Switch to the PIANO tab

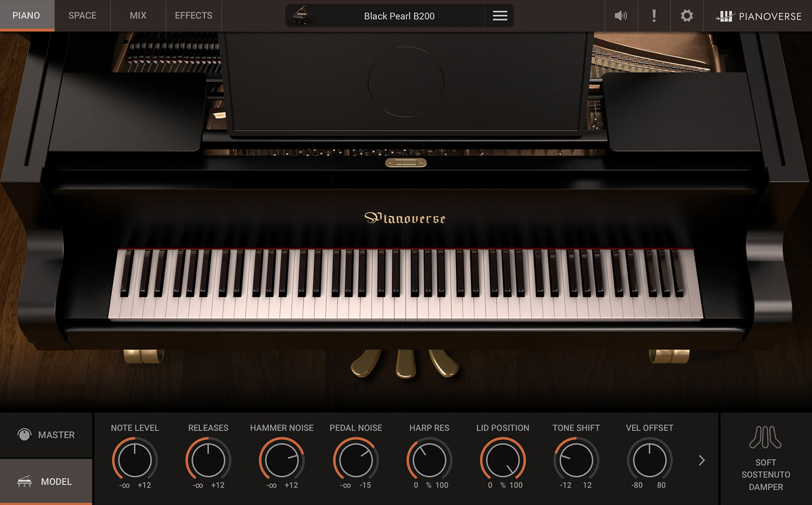26,15
